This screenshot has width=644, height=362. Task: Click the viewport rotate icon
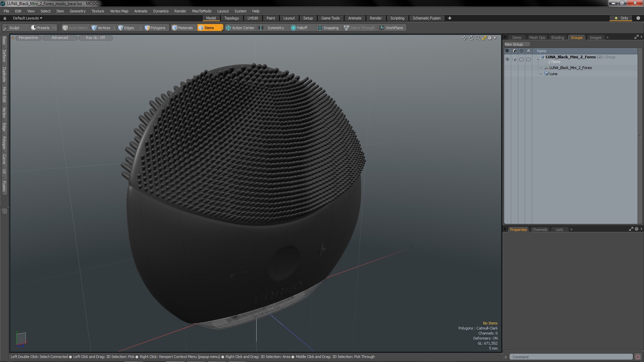coord(471,38)
